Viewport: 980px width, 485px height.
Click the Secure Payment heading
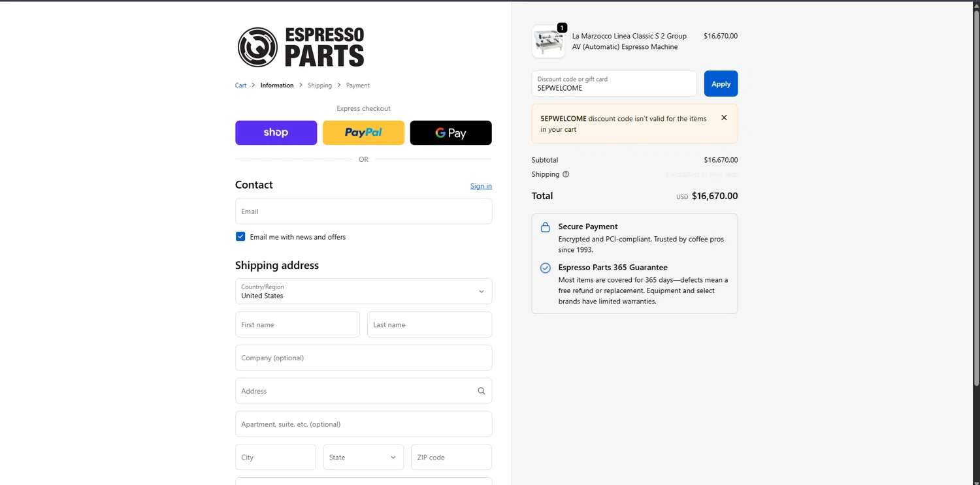click(588, 227)
